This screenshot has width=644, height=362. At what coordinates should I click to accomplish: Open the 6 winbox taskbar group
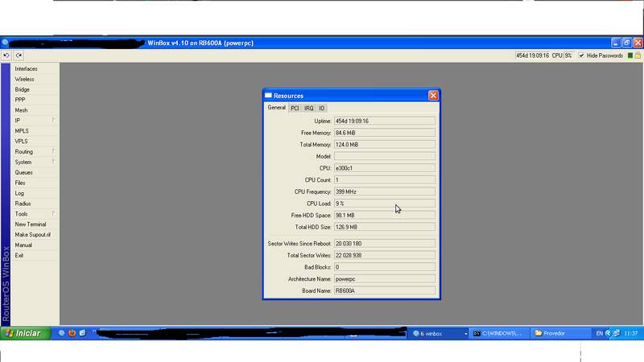440,334
